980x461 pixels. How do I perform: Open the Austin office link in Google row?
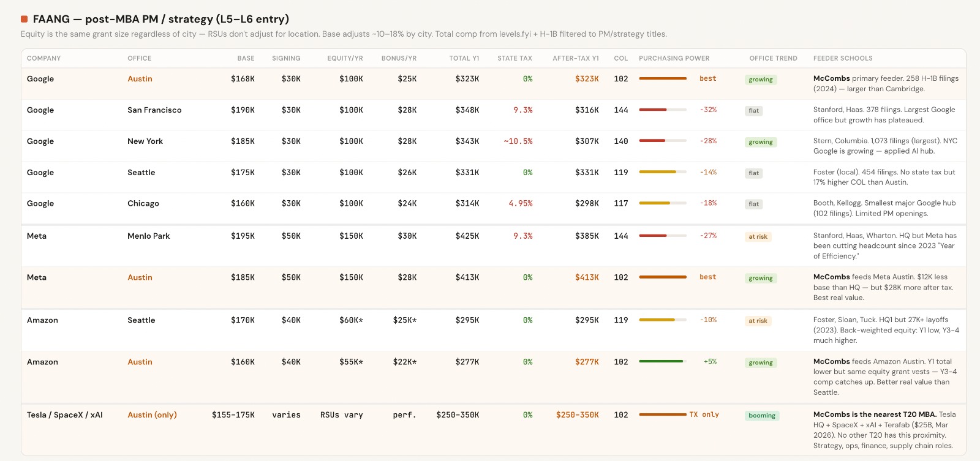pos(140,79)
